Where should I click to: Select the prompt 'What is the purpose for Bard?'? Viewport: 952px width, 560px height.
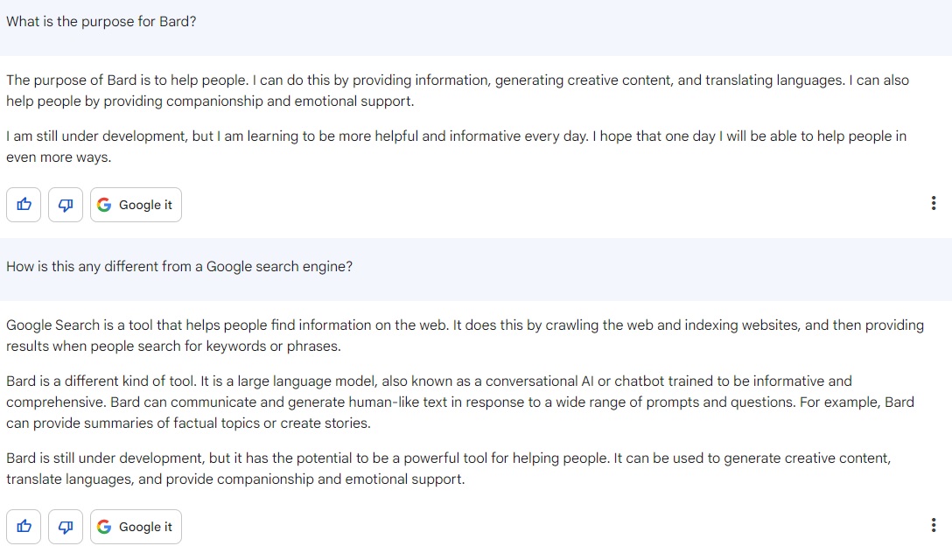point(101,22)
